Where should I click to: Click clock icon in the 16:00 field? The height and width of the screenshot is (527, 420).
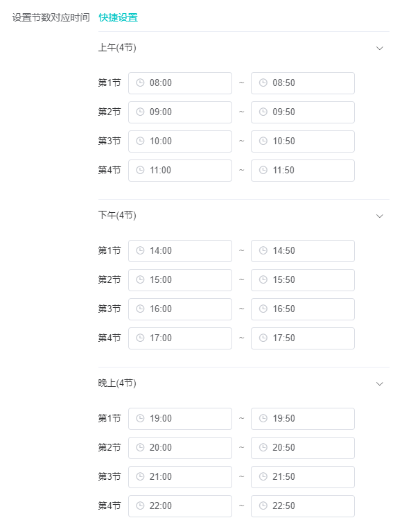[x=140, y=309]
